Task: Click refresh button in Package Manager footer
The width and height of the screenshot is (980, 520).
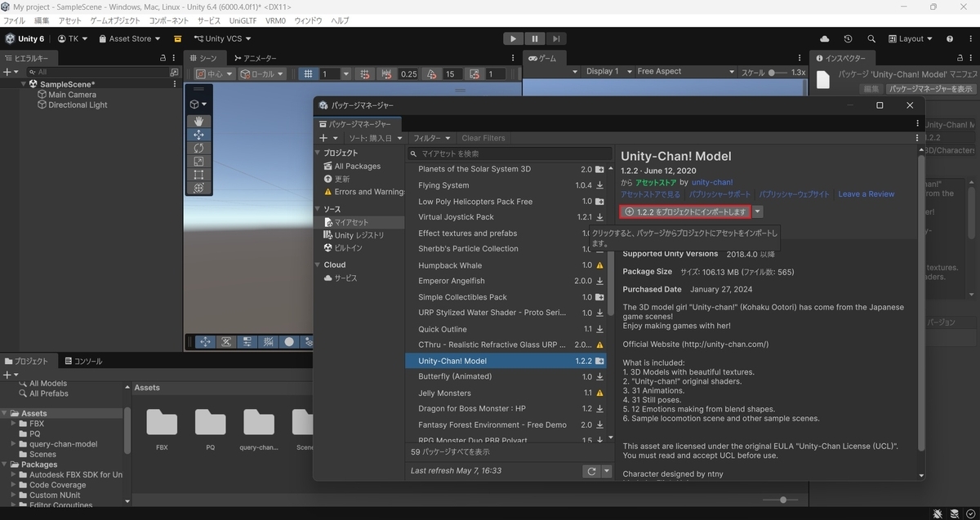Action: click(591, 471)
